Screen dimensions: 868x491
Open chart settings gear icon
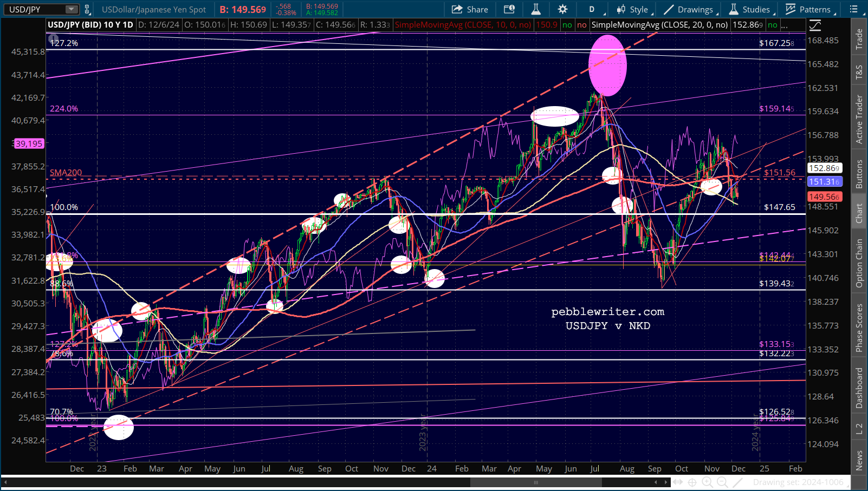click(563, 9)
